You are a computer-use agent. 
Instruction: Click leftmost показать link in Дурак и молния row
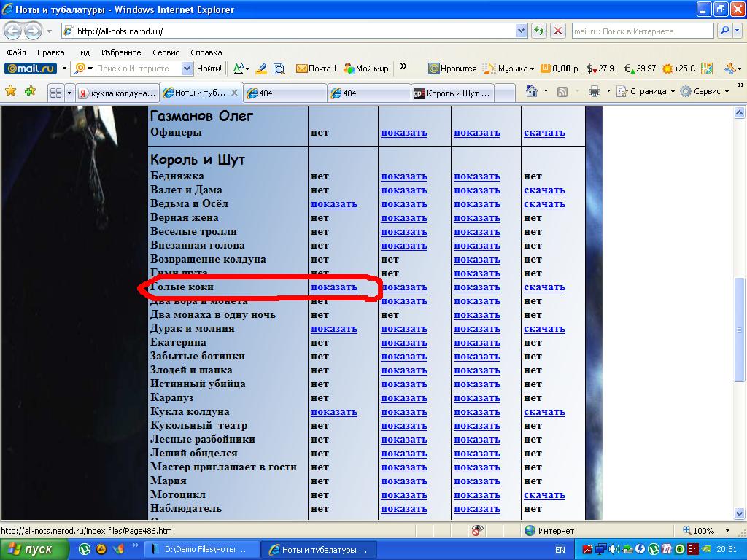point(334,329)
